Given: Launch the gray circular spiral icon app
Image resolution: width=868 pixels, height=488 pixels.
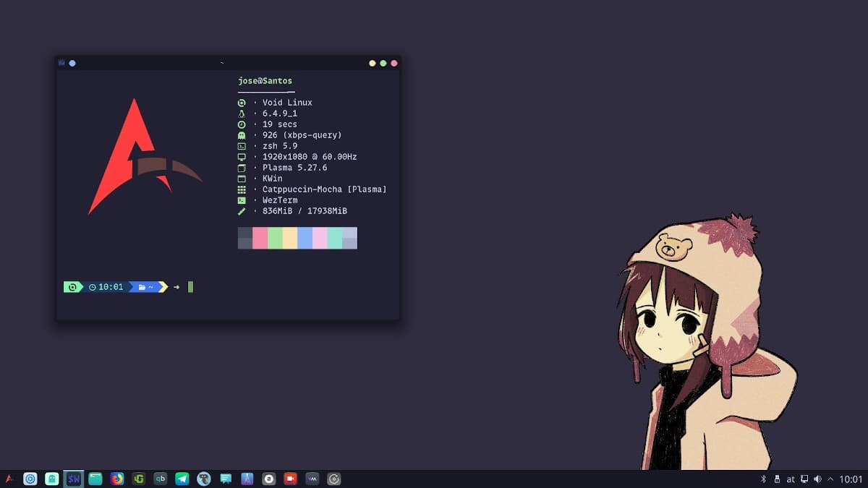Looking at the screenshot, I should point(333,479).
